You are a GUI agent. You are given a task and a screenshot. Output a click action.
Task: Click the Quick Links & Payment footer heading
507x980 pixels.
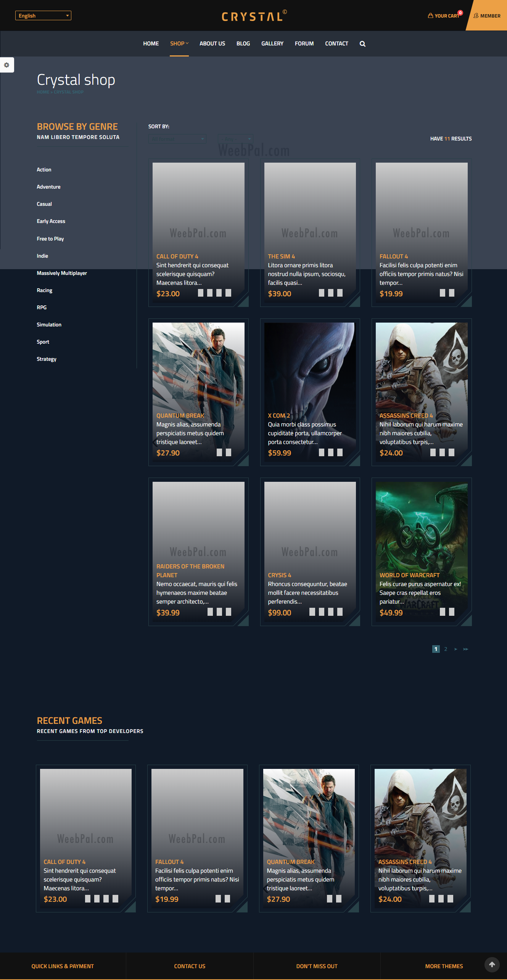(63, 966)
